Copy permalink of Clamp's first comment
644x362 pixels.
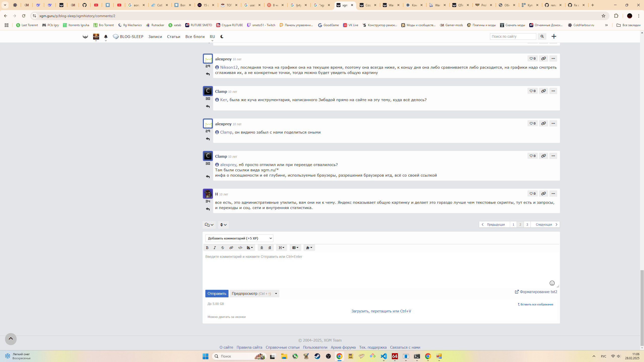pyautogui.click(x=543, y=91)
